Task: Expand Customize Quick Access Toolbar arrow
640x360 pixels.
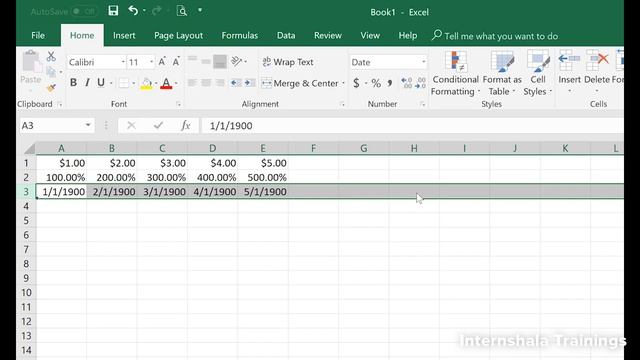Action: coord(200,10)
